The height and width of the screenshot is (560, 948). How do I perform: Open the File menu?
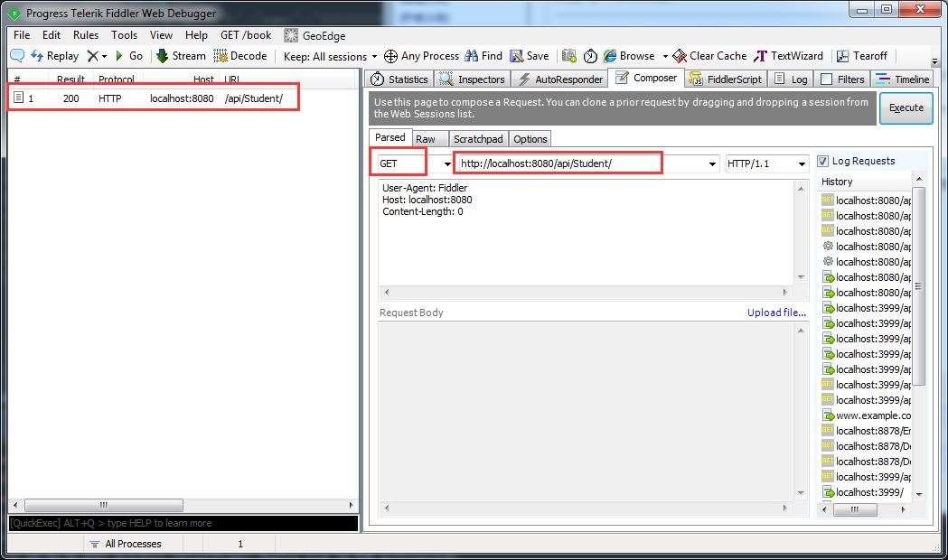click(x=22, y=35)
